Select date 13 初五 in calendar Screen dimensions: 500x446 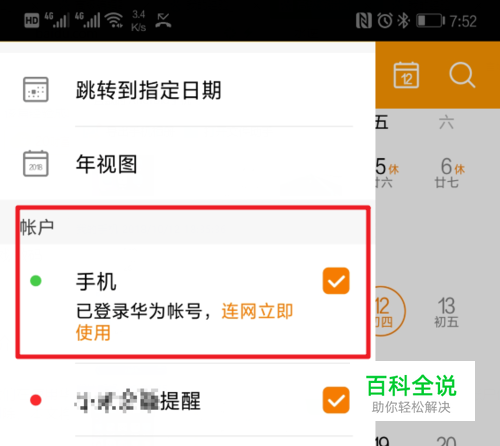click(446, 312)
